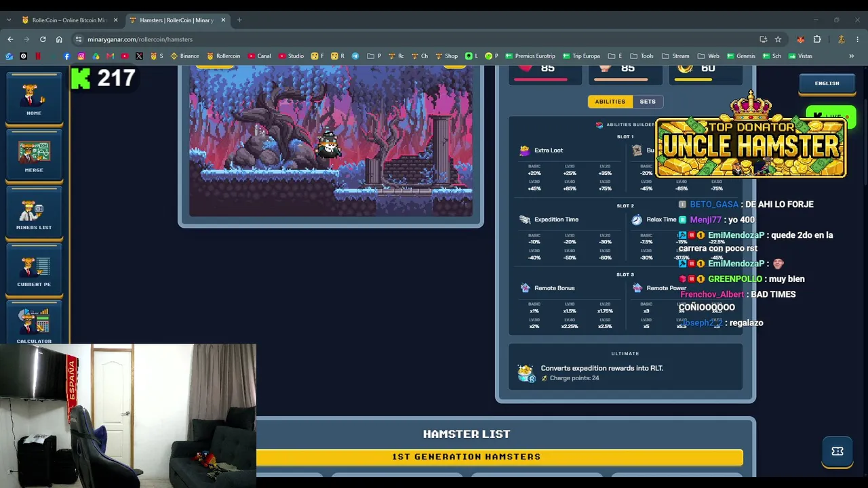Click the 'HAMSTER LIST' heading
This screenshot has width=868, height=488.
467,434
